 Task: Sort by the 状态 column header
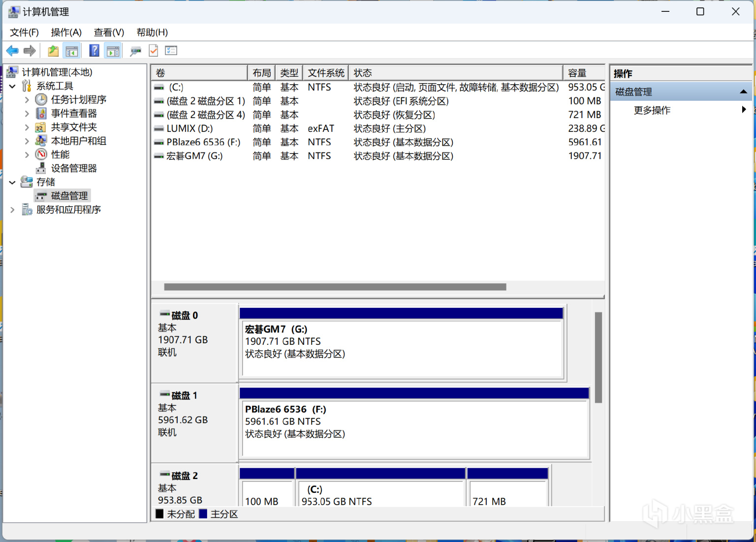tap(456, 73)
